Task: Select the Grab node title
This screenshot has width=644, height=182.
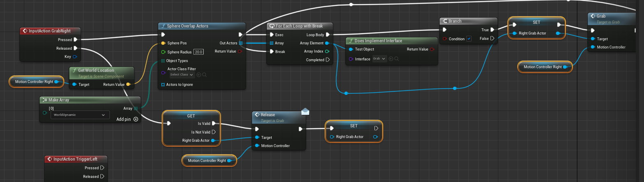Action: [x=601, y=16]
